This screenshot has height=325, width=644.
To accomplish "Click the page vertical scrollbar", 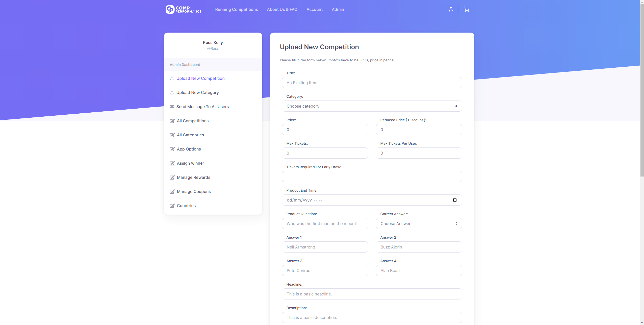I will 642,90.
